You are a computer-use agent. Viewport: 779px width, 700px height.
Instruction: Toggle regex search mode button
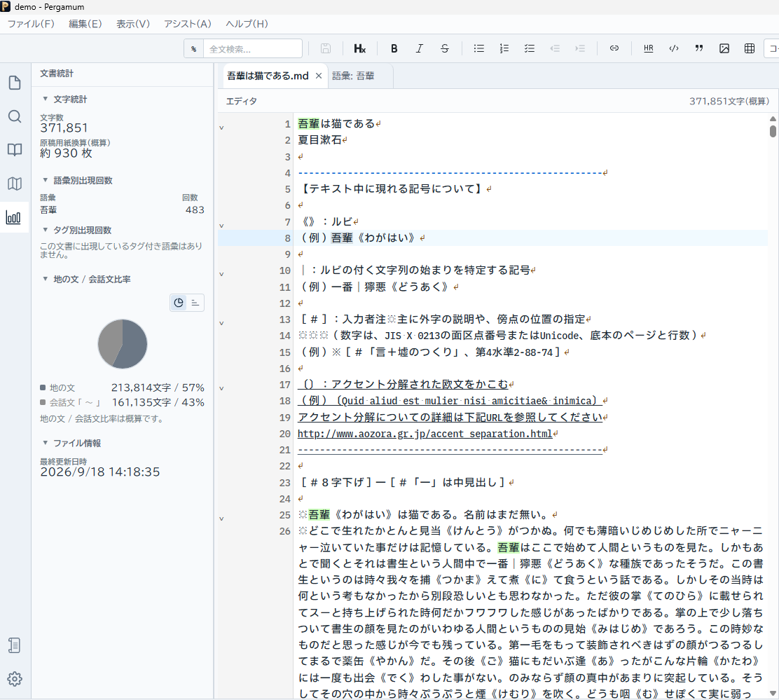coord(194,48)
